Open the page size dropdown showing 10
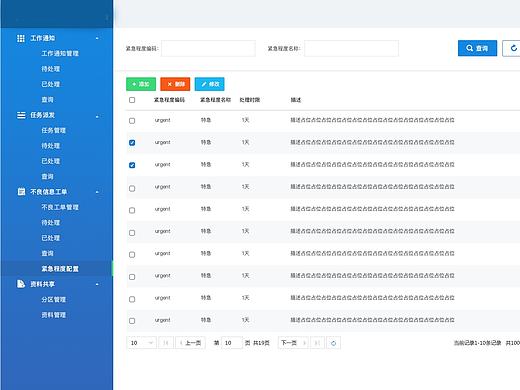This screenshot has height=390, width=520. coord(141,343)
